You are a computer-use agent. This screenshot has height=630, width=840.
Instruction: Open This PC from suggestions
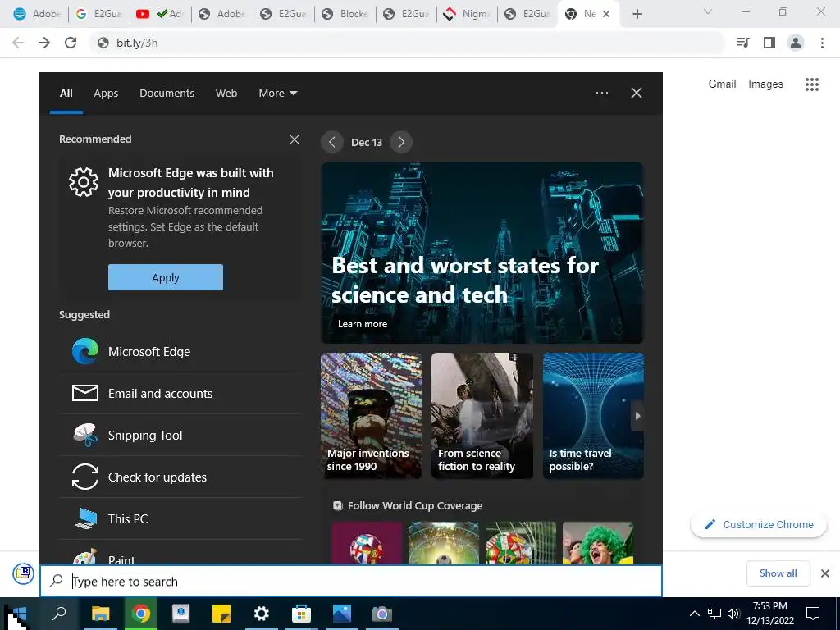click(180, 518)
